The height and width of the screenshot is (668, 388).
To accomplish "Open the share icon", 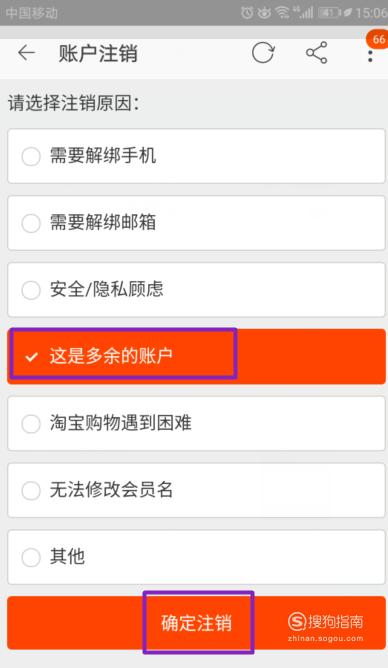I will [x=316, y=53].
